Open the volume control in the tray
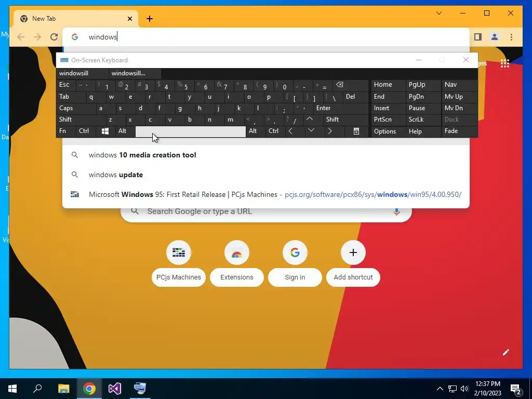This screenshot has width=532, height=399. (x=464, y=389)
